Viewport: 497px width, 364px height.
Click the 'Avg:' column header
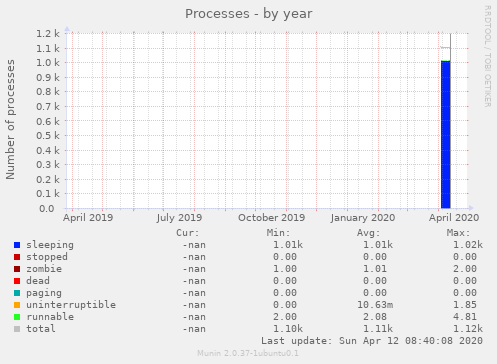click(368, 233)
